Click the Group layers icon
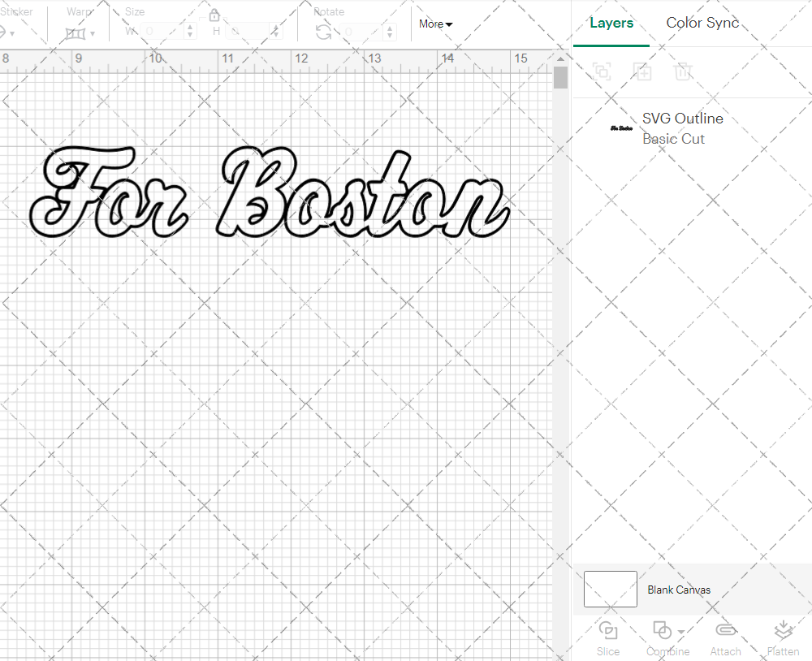This screenshot has width=812, height=661. (602, 71)
